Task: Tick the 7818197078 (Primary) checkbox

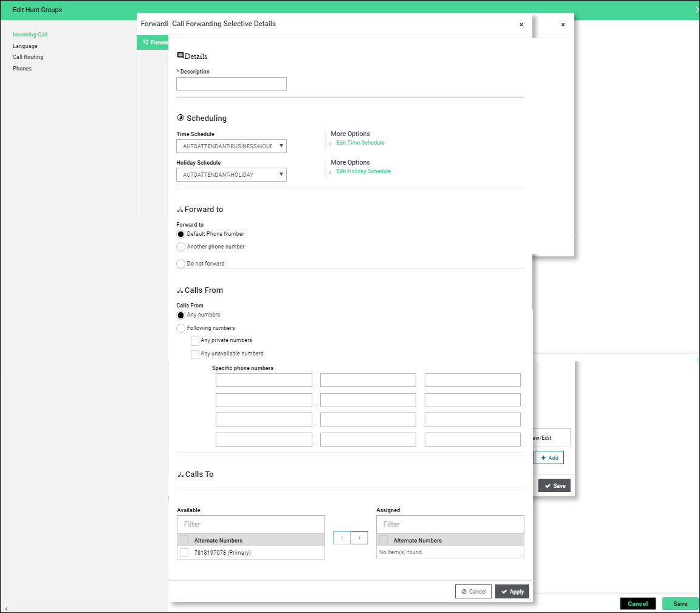Action: click(x=184, y=553)
